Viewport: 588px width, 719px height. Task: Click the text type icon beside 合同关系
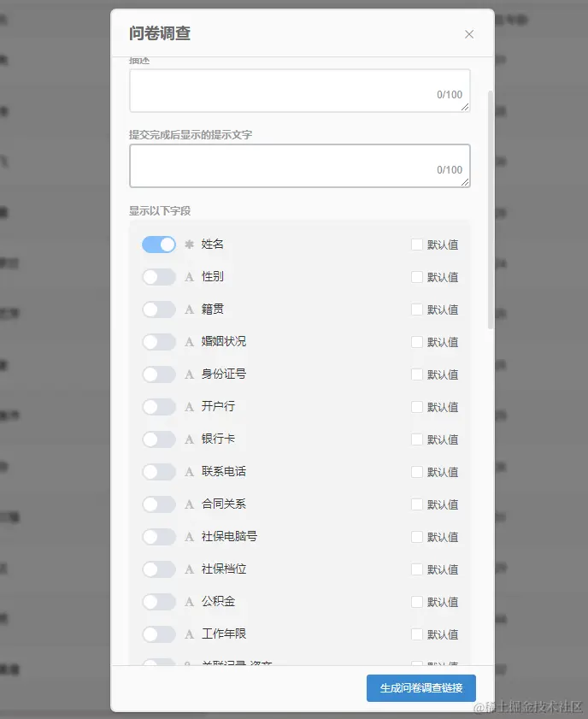point(189,504)
